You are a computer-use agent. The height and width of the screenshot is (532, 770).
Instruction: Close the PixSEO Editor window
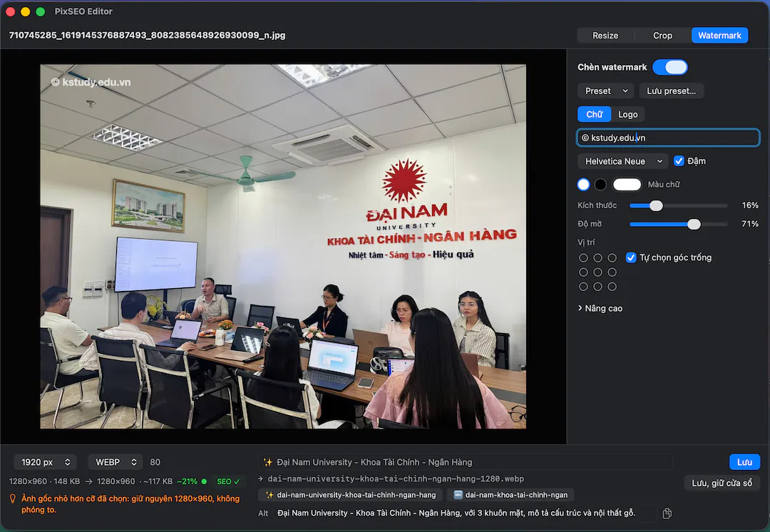(x=10, y=11)
